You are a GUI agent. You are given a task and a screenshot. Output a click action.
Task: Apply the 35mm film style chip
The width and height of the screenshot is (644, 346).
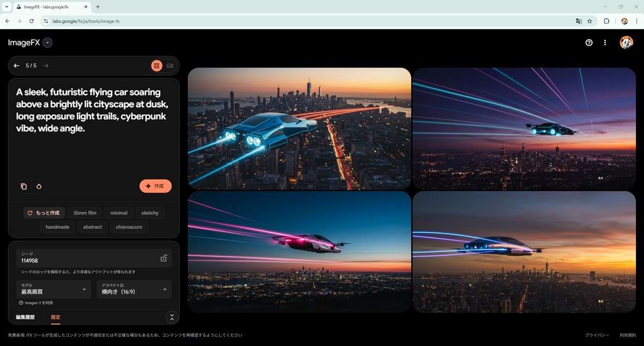[84, 212]
